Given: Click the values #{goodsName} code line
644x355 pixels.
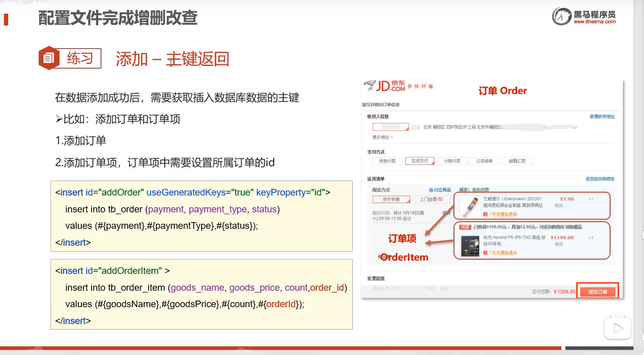Looking at the screenshot, I should [185, 304].
